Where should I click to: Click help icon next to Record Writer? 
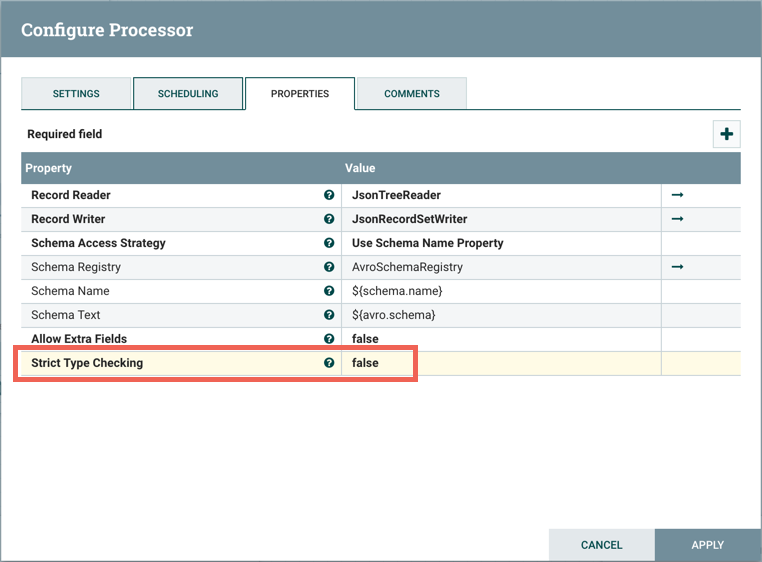329,219
